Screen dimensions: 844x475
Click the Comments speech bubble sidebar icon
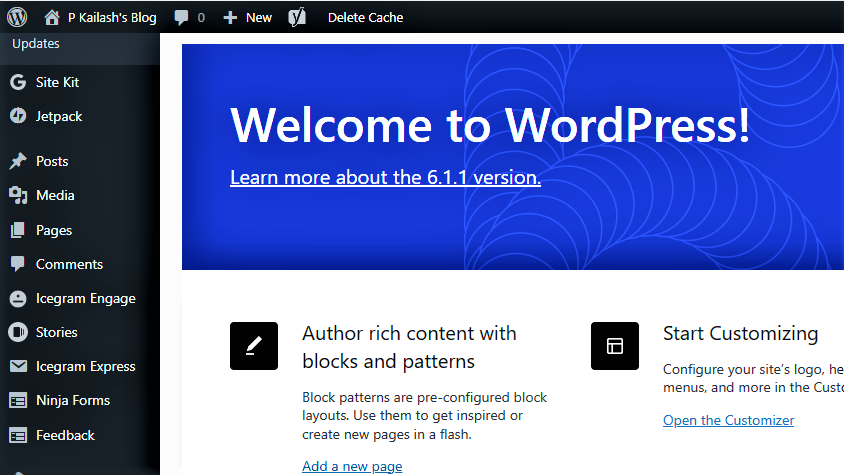(x=18, y=264)
